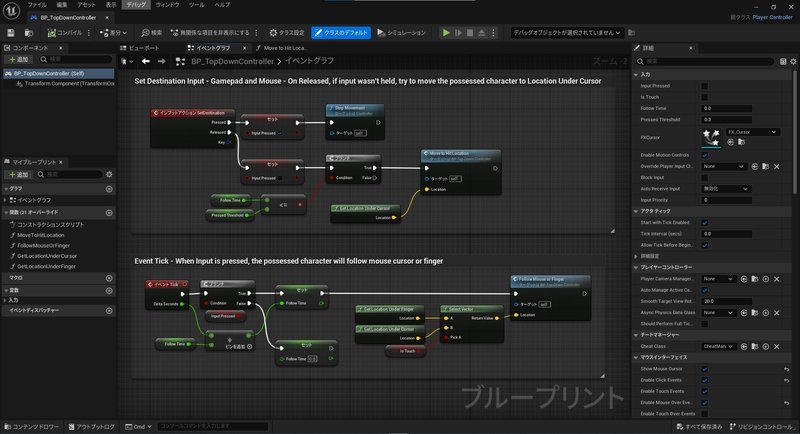Screen dimensions: 800x434
Task: Click the Unreal Engine logo icon
Action: click(11, 11)
